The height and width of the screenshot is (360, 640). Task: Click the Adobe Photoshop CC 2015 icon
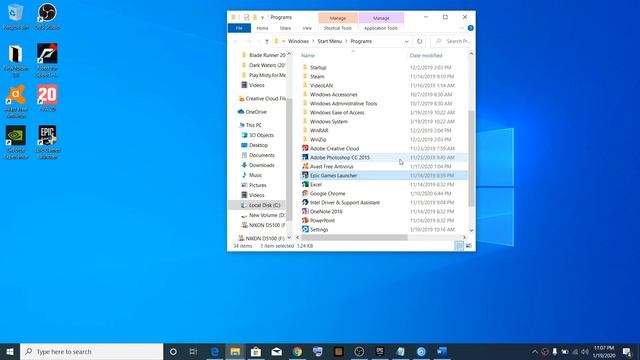click(x=305, y=157)
